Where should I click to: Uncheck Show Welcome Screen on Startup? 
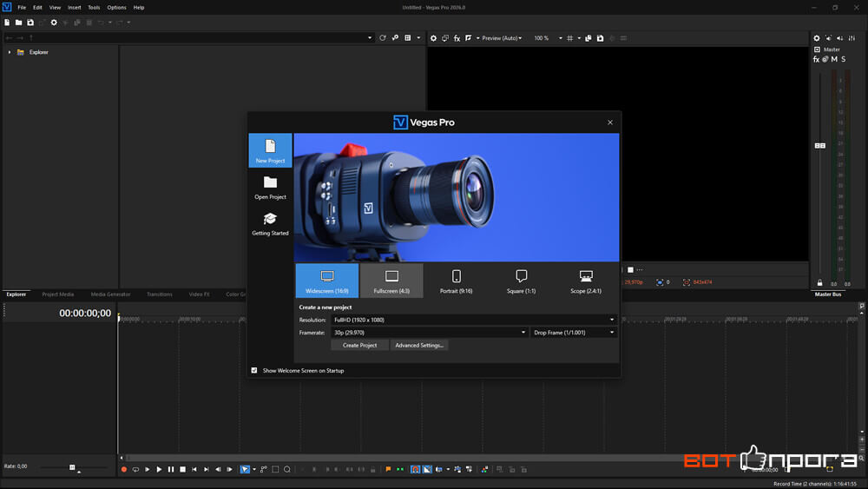pos(254,371)
